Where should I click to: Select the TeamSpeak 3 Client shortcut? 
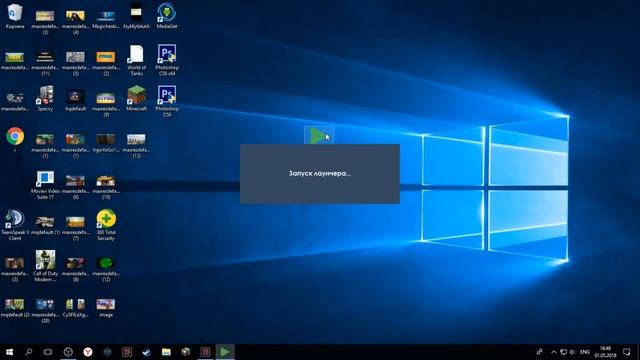click(x=15, y=225)
